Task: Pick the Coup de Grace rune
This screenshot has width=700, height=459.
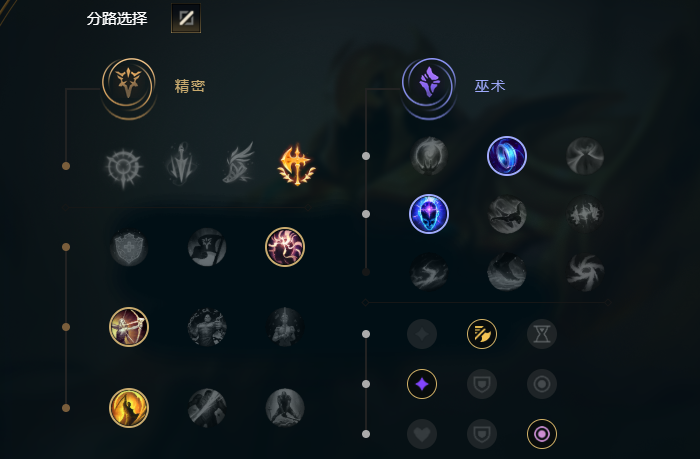Action: point(129,408)
